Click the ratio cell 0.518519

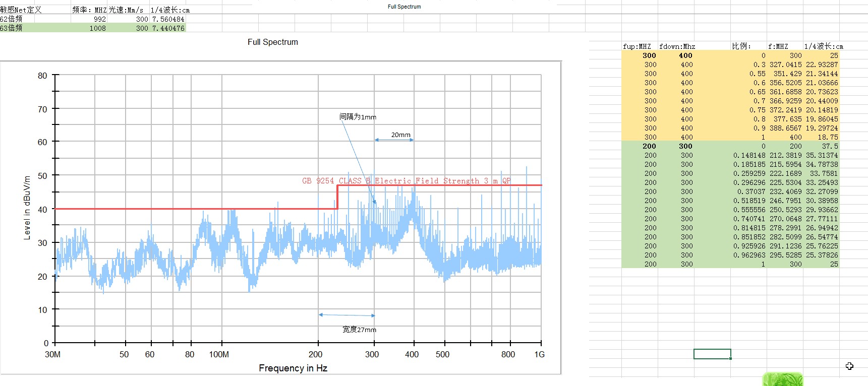749,201
